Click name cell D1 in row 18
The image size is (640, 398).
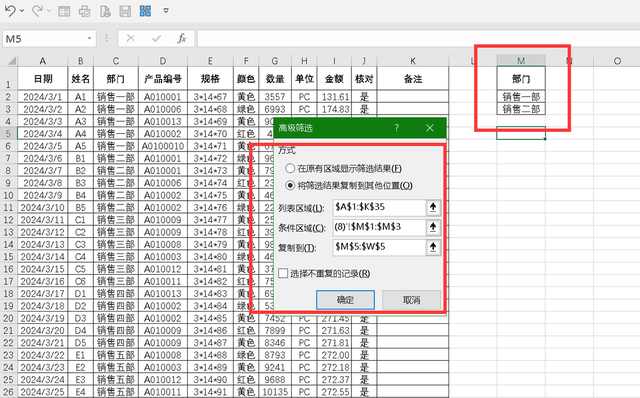tap(80, 293)
